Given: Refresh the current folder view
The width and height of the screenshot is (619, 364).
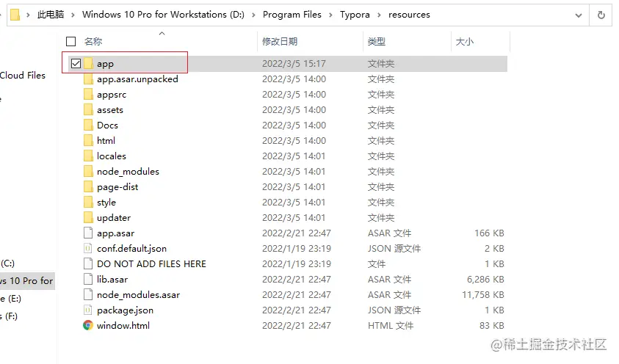Looking at the screenshot, I should pos(601,15).
